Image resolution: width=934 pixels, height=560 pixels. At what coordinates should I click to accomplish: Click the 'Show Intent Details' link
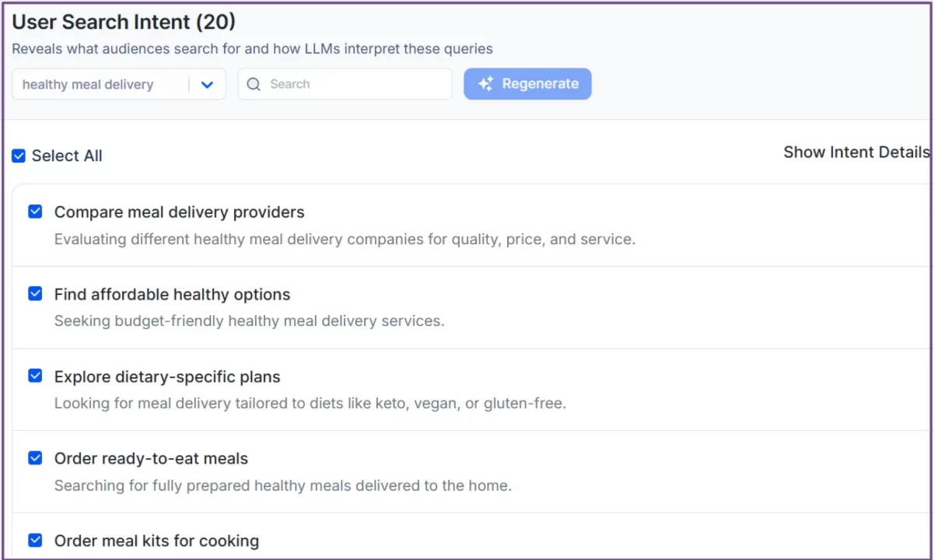855,152
